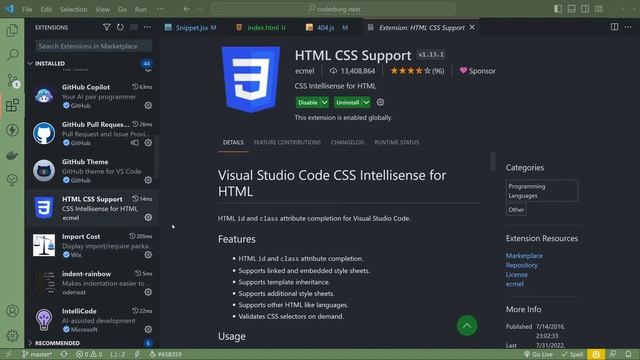Open the Manage gear in activity bar
Viewport: 640px width, 360px height.
click(12, 336)
